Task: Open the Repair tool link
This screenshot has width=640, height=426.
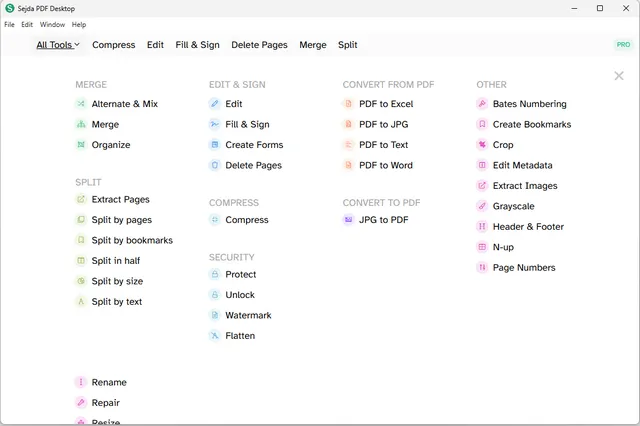Action: coord(106,403)
